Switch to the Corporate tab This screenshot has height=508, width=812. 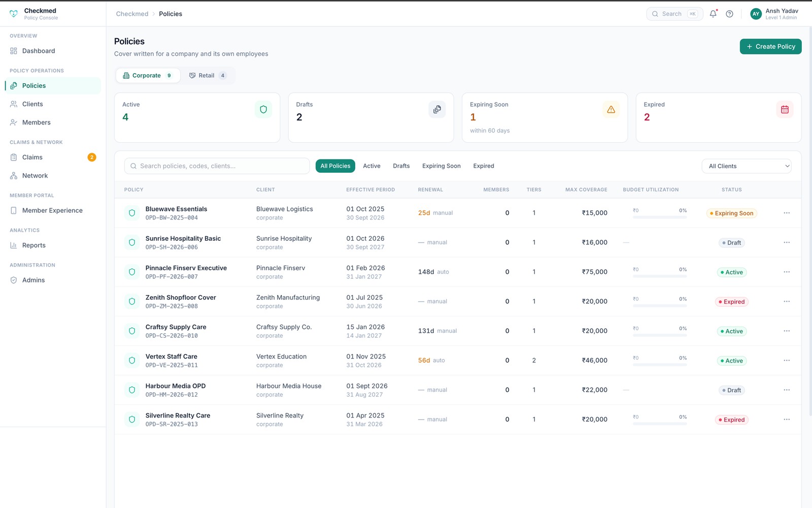coord(148,75)
